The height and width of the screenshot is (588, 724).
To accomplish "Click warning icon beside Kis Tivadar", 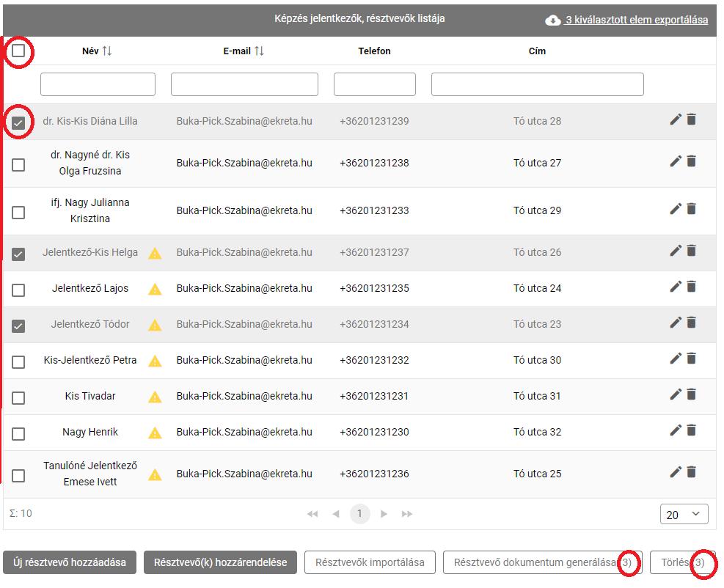I will tap(155, 397).
